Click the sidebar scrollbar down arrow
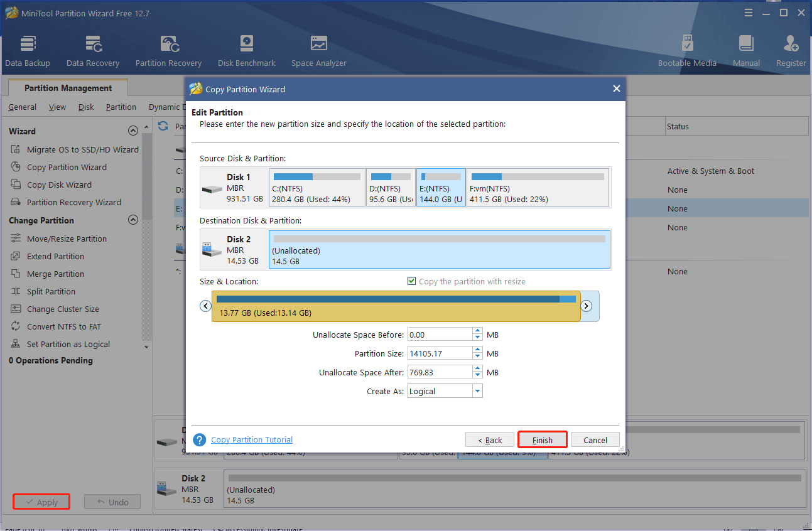The image size is (812, 531). tap(147, 346)
